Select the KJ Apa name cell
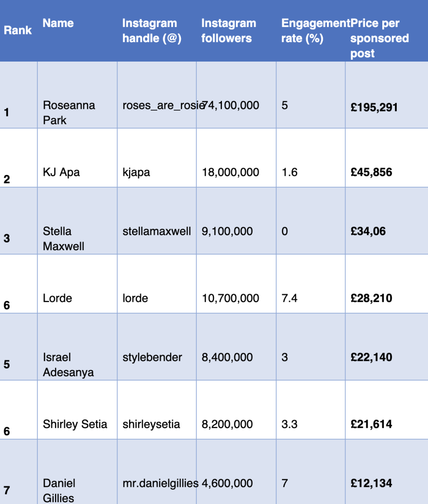The width and height of the screenshot is (428, 504). click(77, 158)
